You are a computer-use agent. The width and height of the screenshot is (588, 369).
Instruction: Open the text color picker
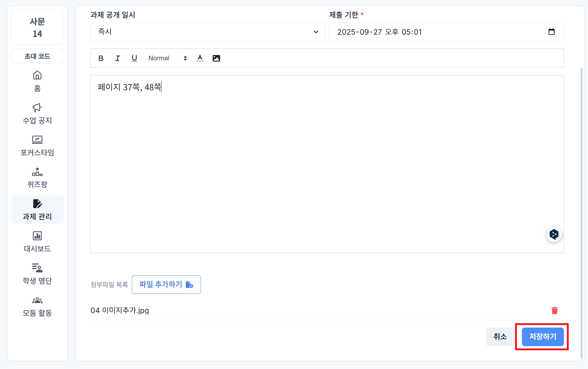click(200, 58)
